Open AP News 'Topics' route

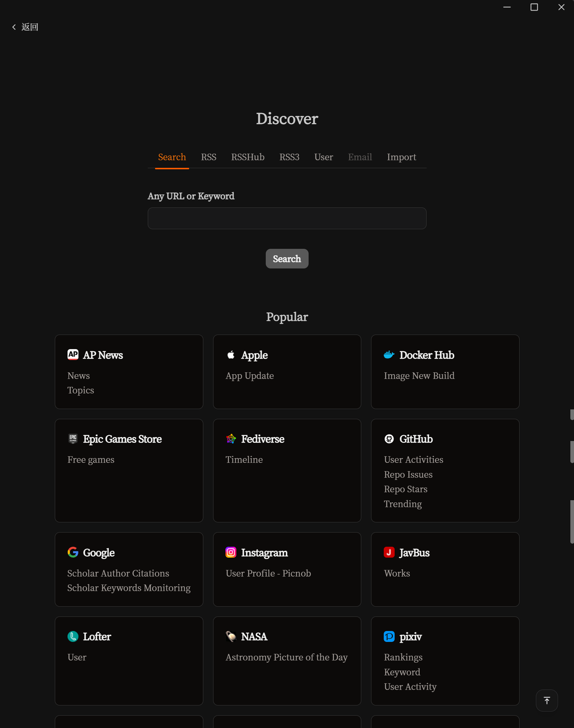(x=81, y=390)
